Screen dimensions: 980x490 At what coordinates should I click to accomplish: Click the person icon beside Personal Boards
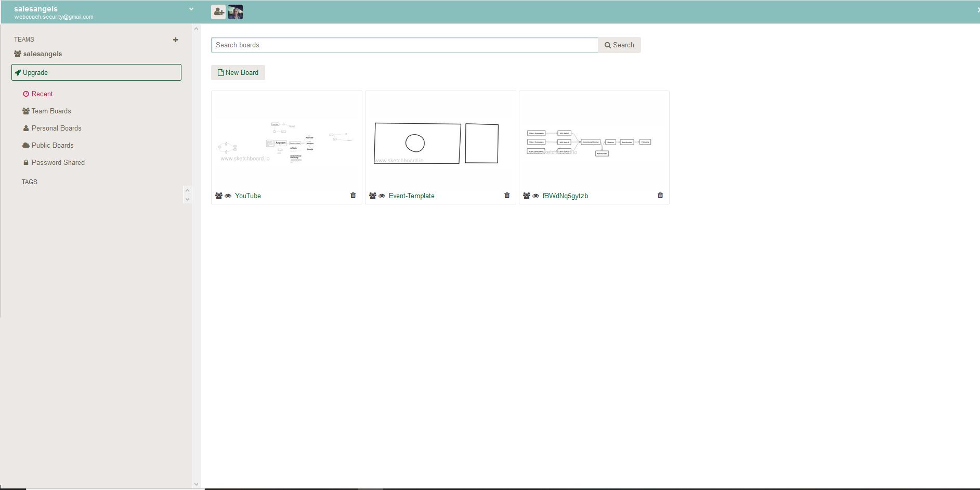(x=26, y=128)
